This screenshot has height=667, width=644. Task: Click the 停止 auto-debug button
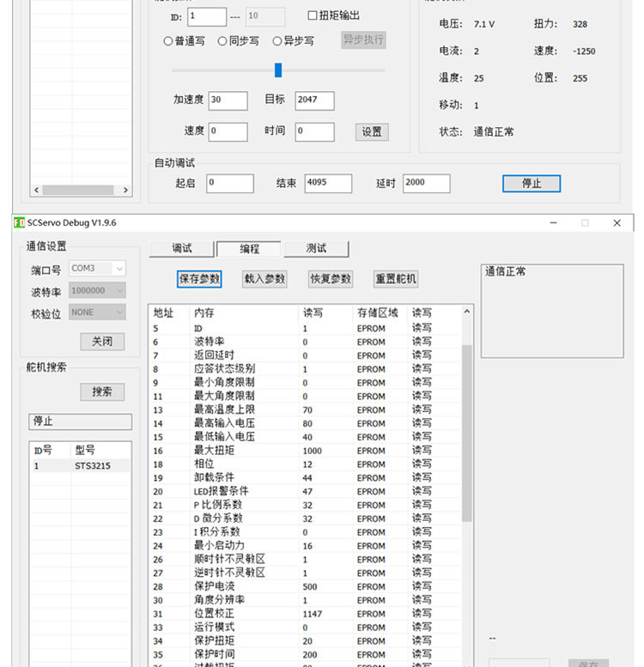click(532, 184)
